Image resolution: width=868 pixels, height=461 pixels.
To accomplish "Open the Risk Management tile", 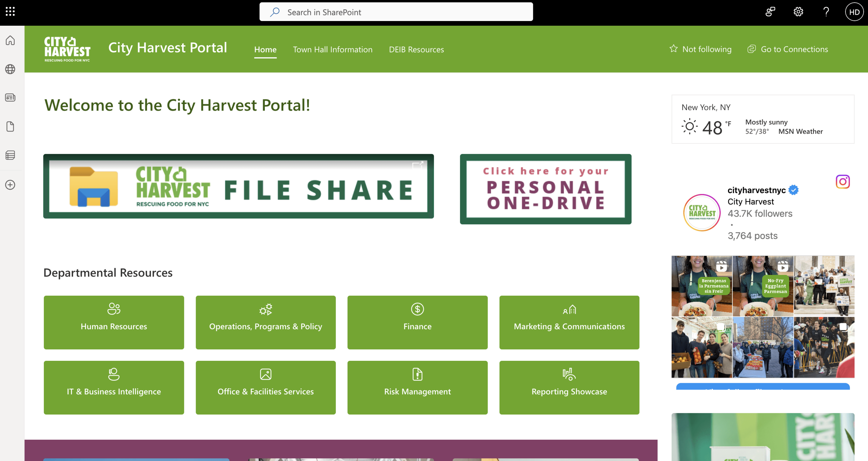I will pos(417,387).
